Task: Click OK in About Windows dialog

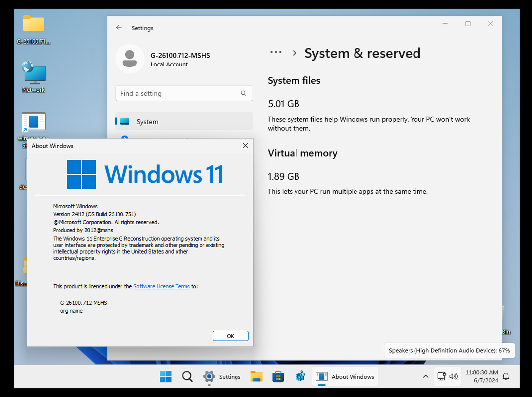Action: (x=231, y=336)
